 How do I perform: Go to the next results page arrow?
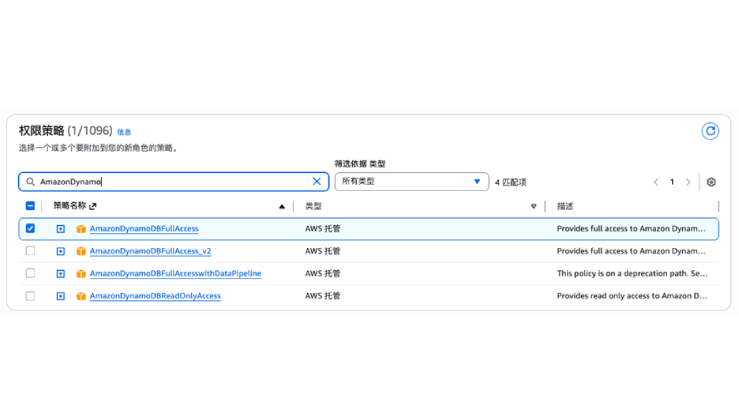688,182
